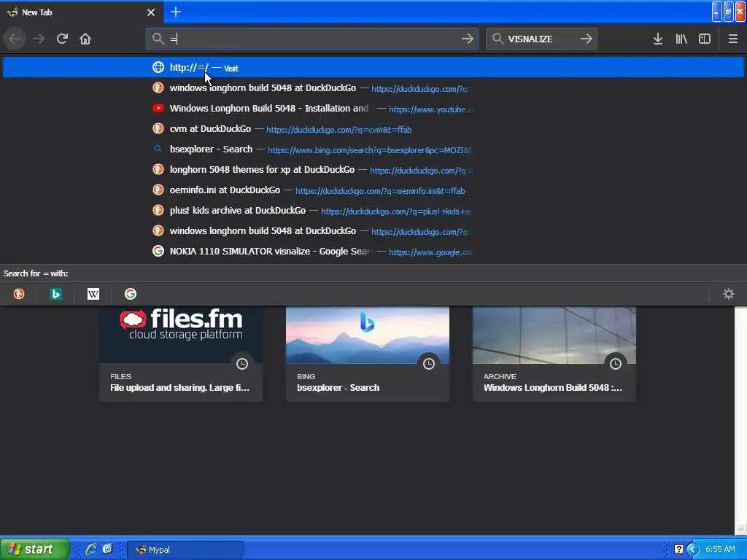Select 'oeminfo.ini at DuckDuckGo' suggestion
The height and width of the screenshot is (560, 747).
click(373, 190)
